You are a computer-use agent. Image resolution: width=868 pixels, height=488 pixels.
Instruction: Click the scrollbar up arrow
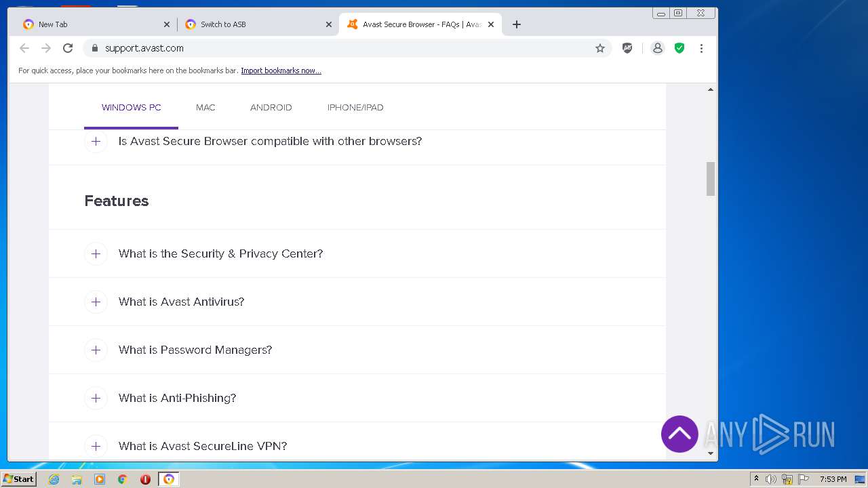[x=711, y=89]
